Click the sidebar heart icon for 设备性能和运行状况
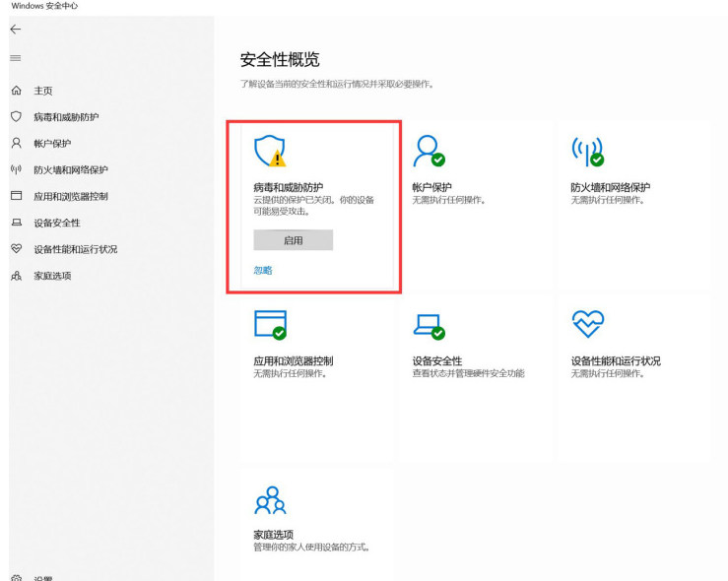 (16, 249)
